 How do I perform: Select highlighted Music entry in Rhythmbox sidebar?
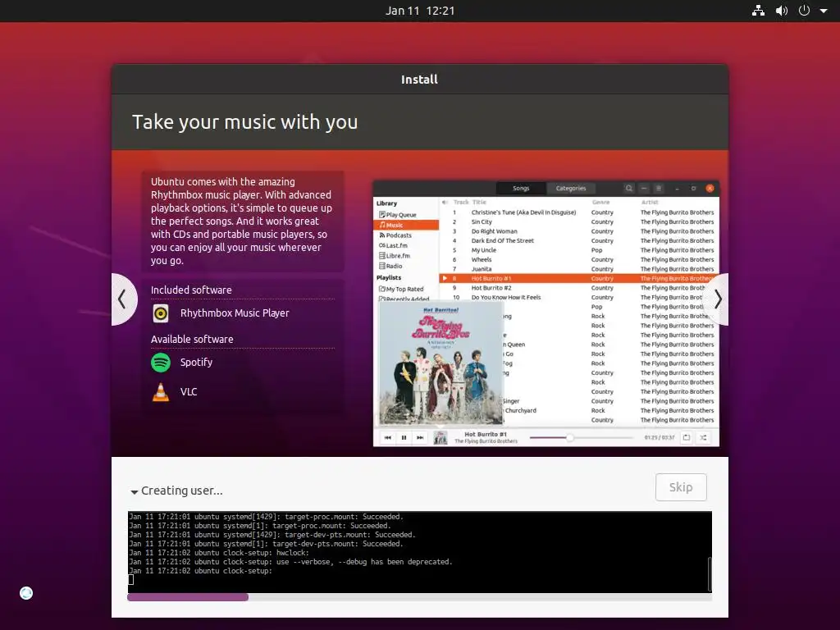tap(406, 225)
